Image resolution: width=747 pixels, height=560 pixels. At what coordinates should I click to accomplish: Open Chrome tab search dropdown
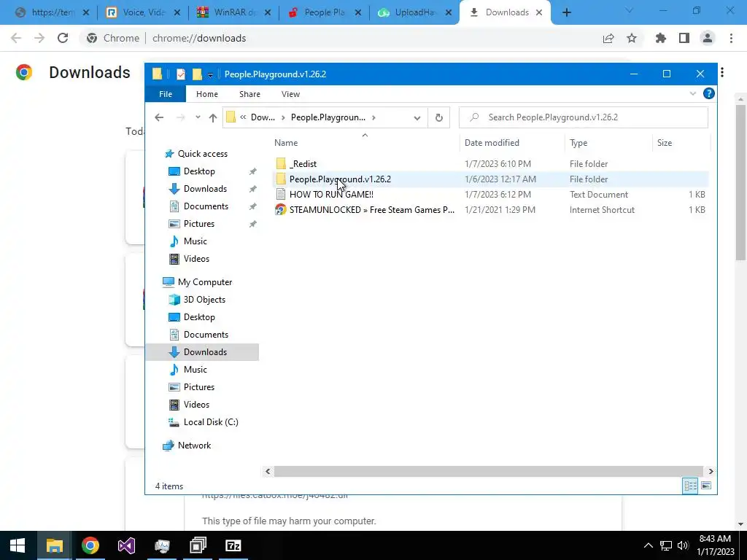[629, 10]
